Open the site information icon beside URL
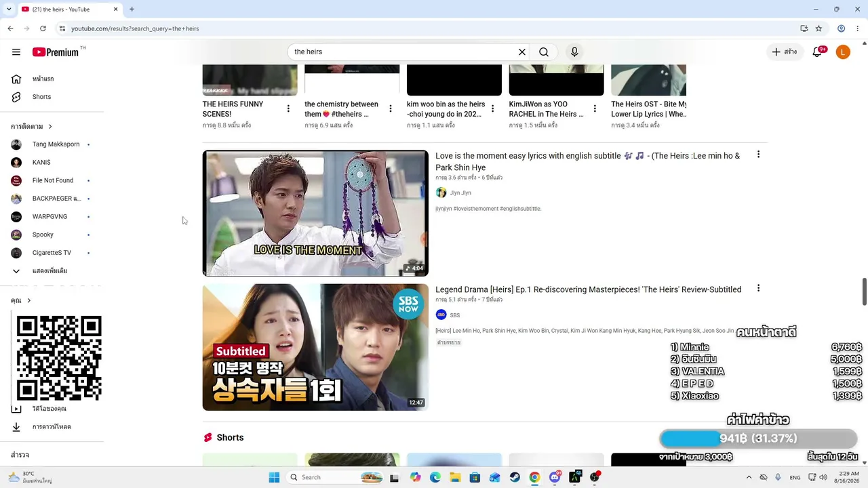The height and width of the screenshot is (488, 868). (62, 28)
